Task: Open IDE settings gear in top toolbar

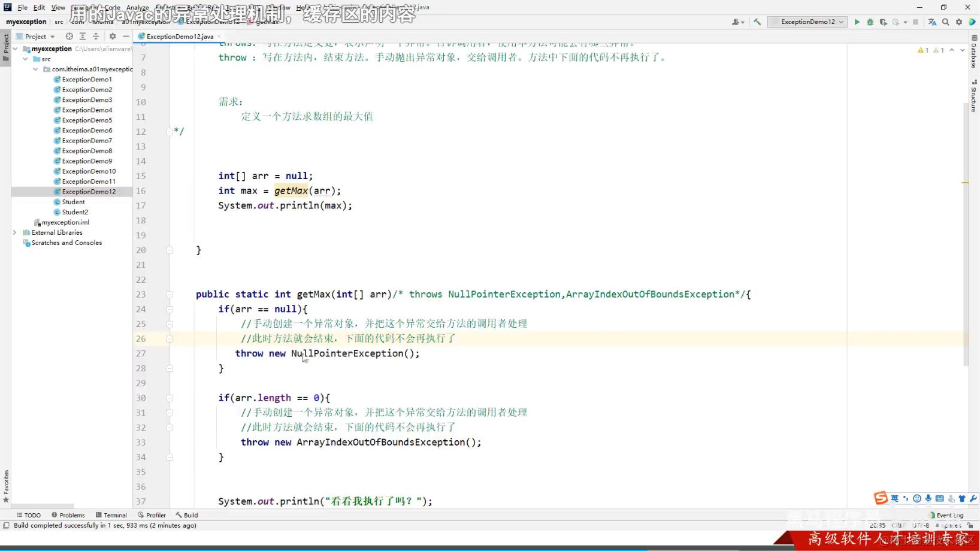Action: [958, 22]
